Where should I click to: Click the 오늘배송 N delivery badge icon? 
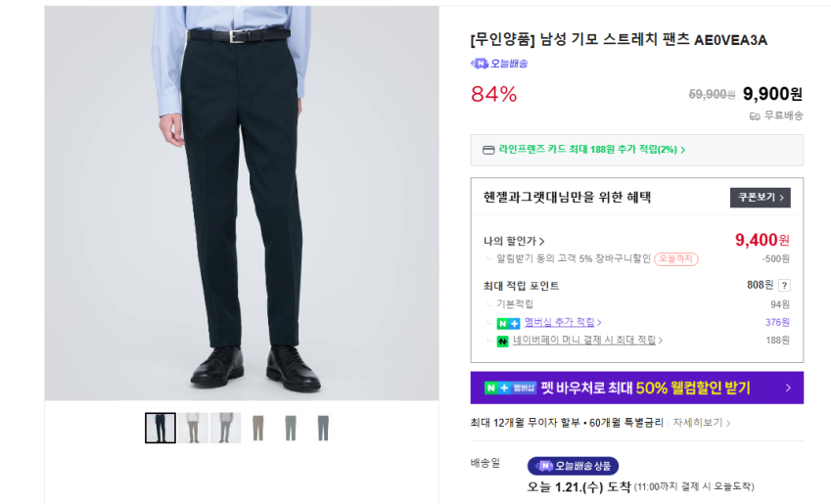(x=479, y=64)
